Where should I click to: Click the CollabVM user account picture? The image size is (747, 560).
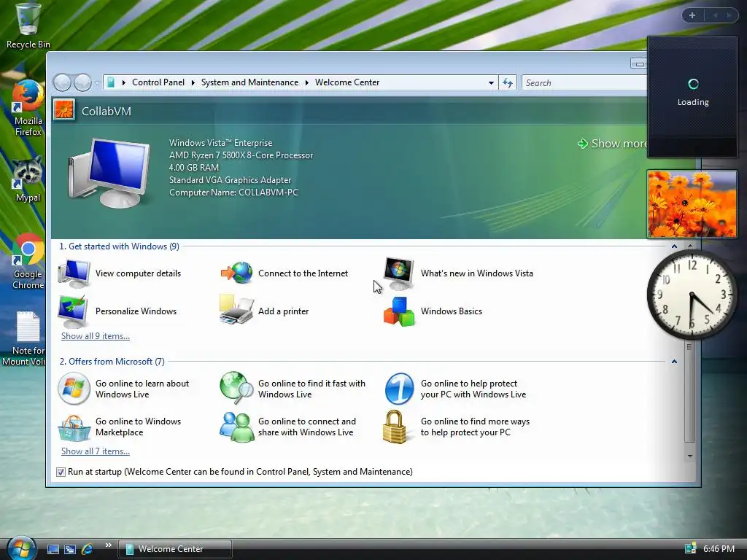[x=64, y=110]
